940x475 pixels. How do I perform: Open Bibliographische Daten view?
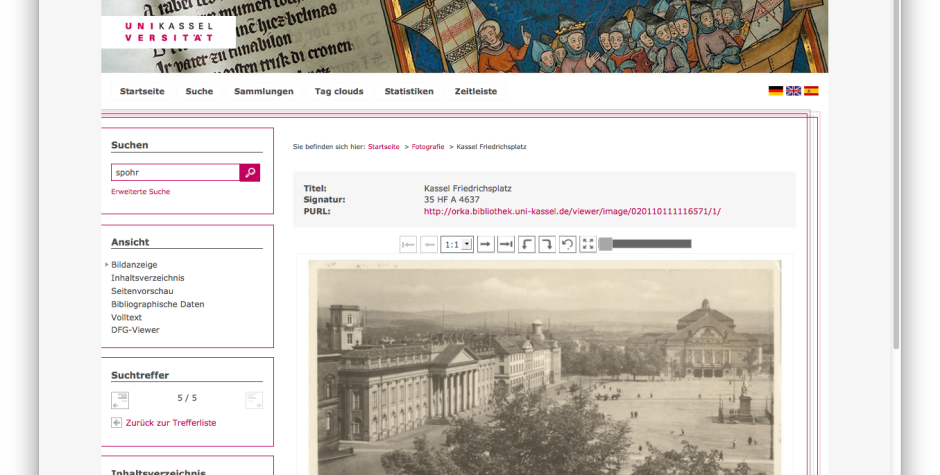point(158,305)
